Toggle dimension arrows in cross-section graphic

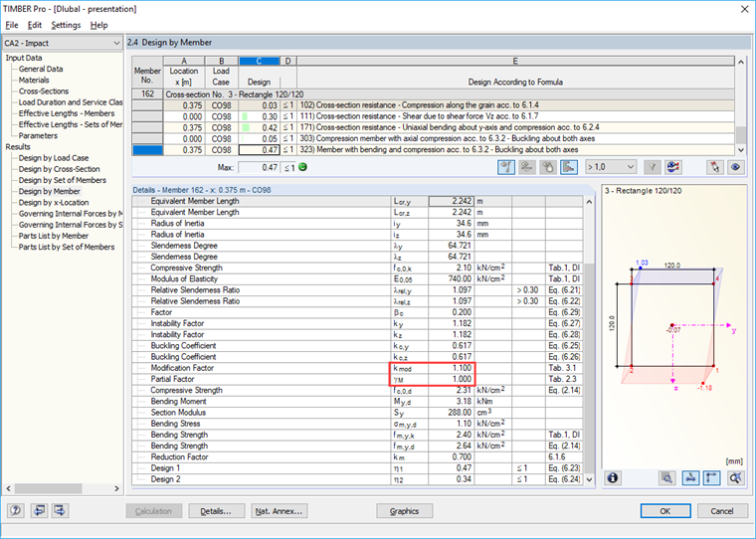click(711, 477)
